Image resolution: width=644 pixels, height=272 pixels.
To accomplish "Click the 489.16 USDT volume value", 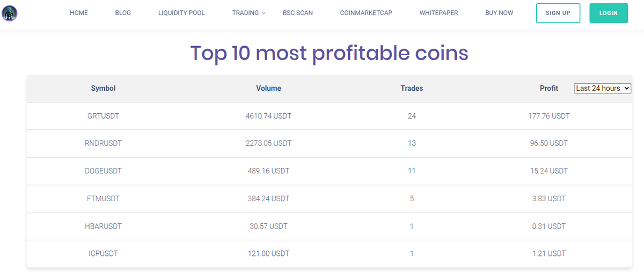I will pos(268,171).
